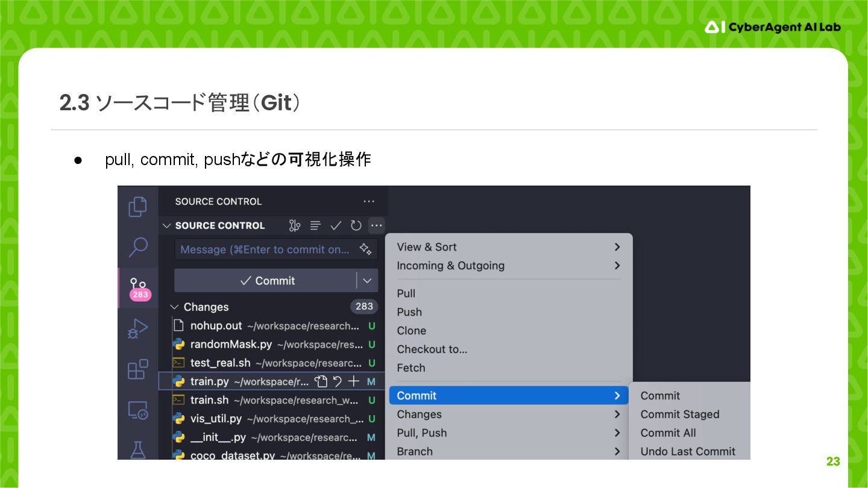868x488 pixels.
Task: Click the main Commit button
Action: 266,281
